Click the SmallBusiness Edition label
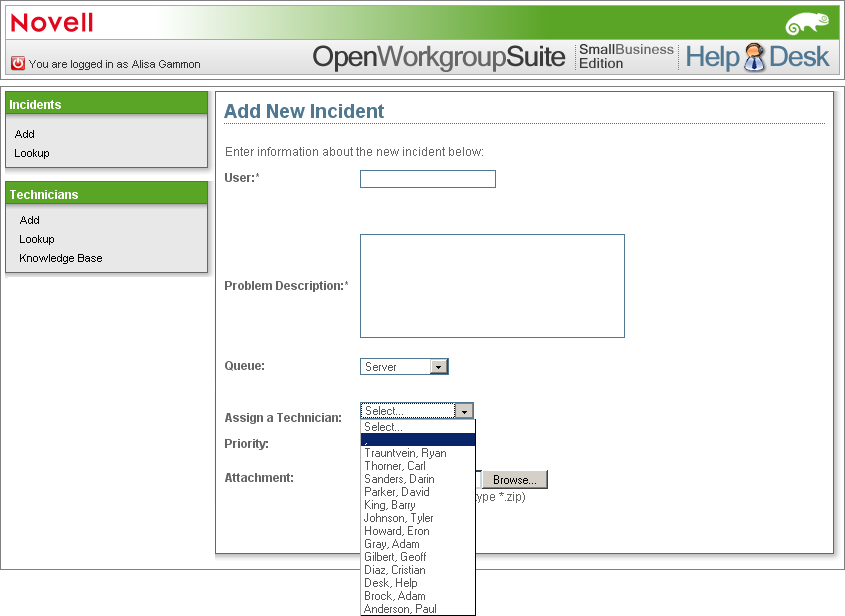This screenshot has width=845, height=616. (x=626, y=57)
